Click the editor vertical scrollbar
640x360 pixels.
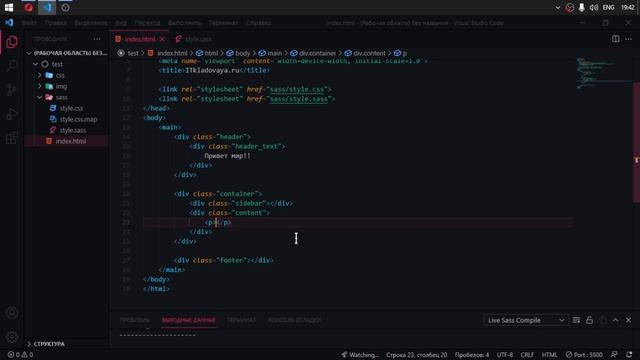click(636, 142)
